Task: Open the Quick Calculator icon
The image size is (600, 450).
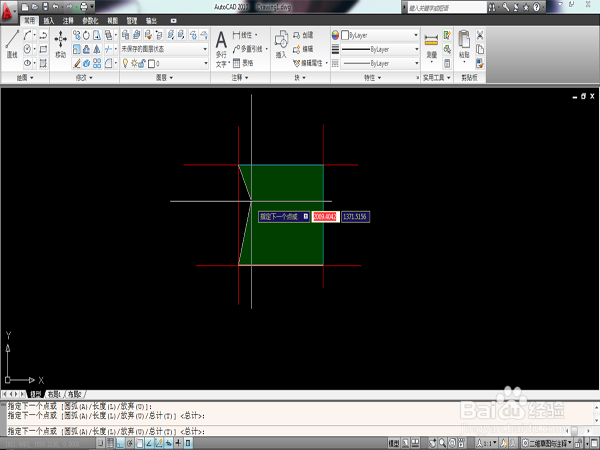Action: [447, 64]
